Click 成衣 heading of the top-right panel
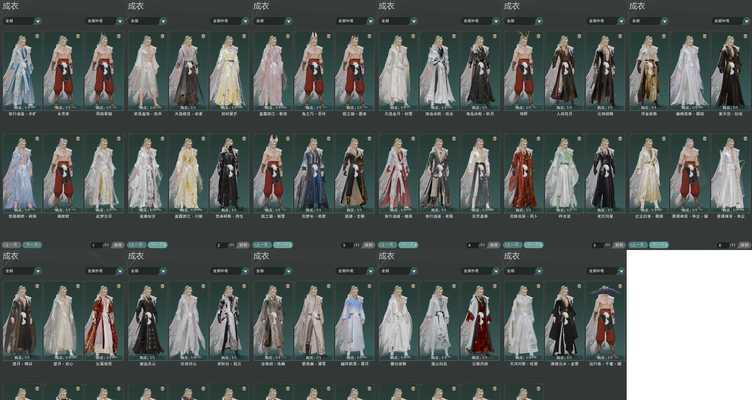Viewport: 752px width, 400px height. 637,6
